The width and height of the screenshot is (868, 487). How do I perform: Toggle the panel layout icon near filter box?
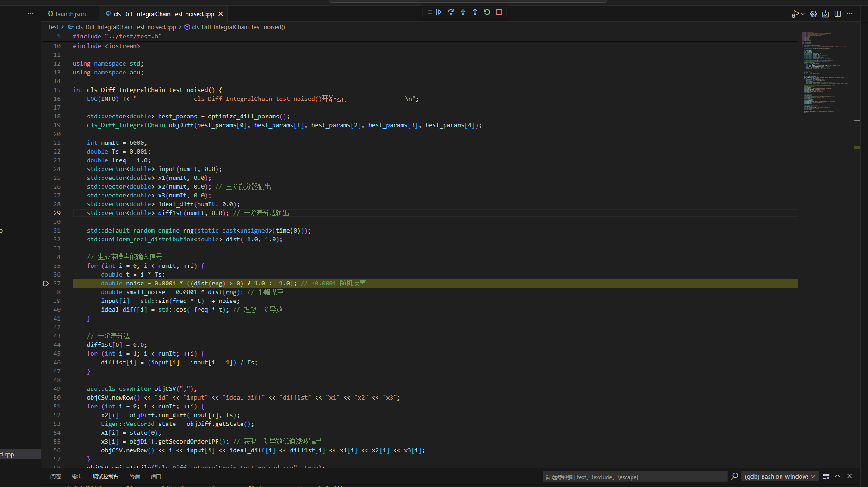click(x=826, y=476)
